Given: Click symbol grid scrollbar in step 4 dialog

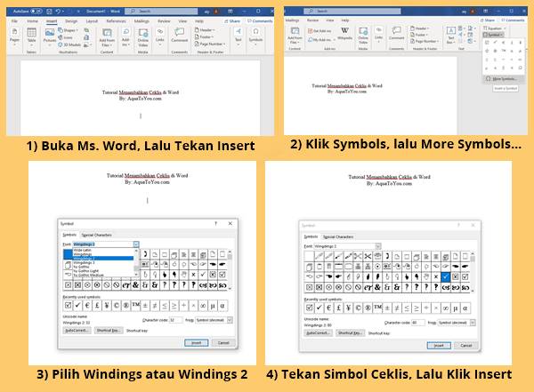Looking at the screenshot, I should click(x=473, y=271).
